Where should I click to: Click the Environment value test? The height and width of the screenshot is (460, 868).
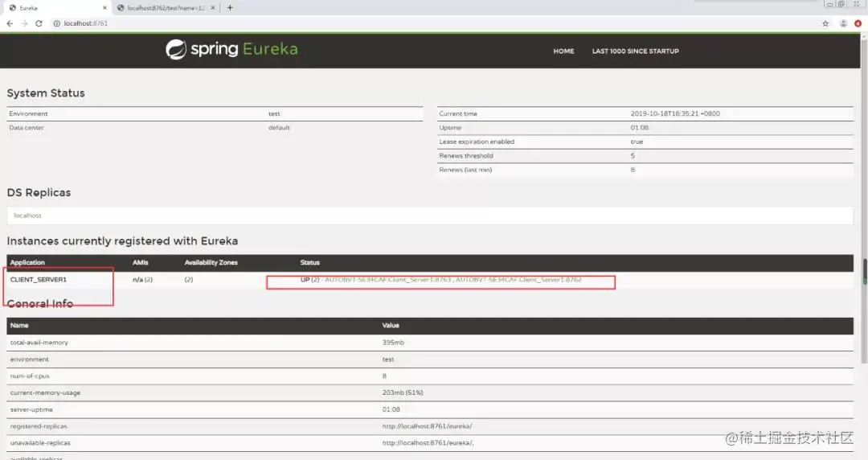pos(275,113)
